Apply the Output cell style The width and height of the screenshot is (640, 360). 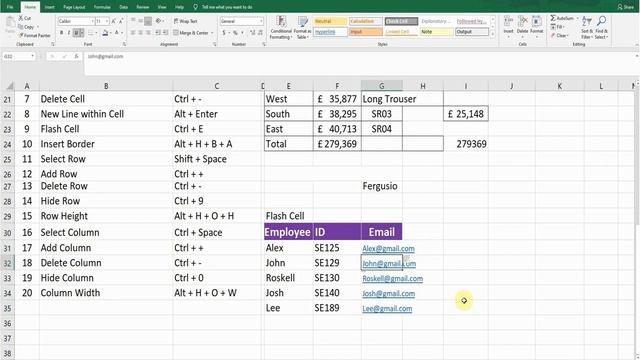coord(472,32)
